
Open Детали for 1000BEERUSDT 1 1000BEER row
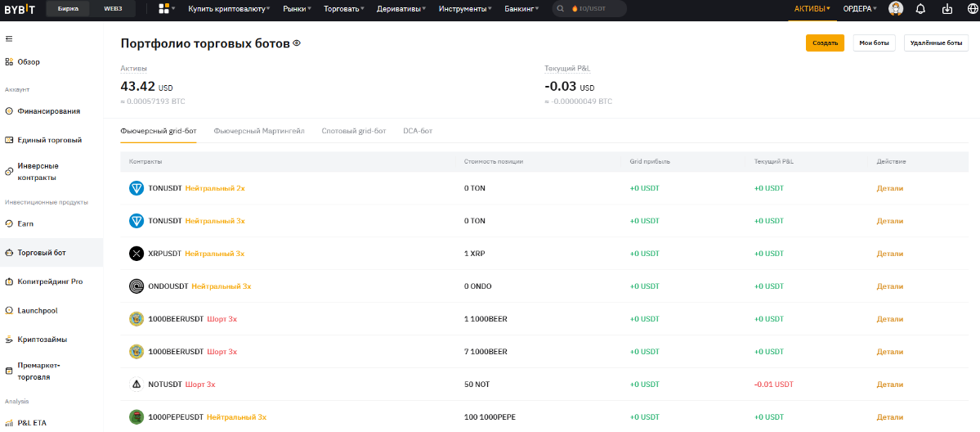(x=889, y=318)
